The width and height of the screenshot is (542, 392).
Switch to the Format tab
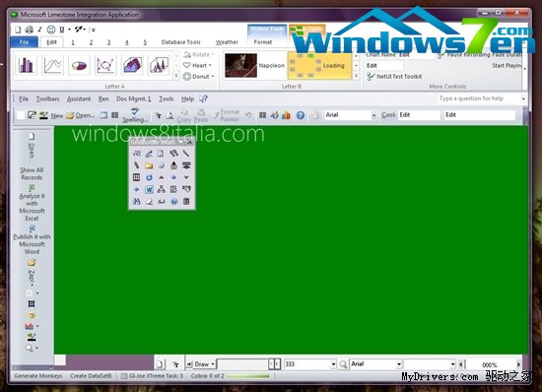(263, 42)
